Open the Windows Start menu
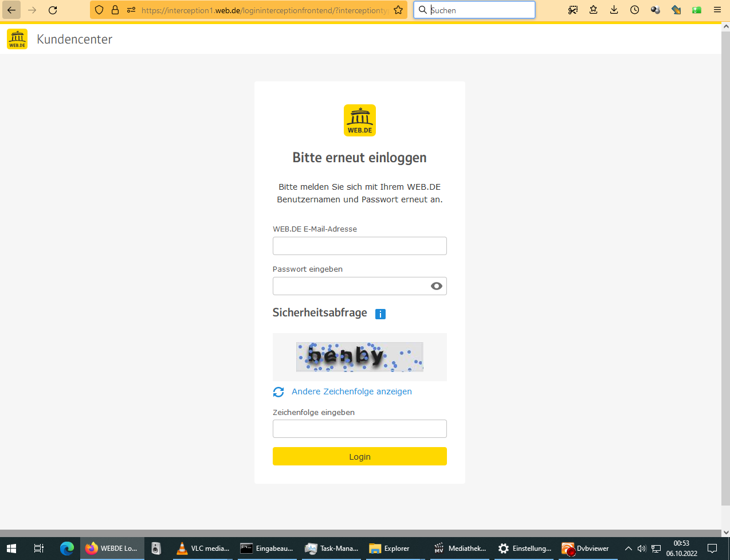The width and height of the screenshot is (730, 560). point(11,549)
